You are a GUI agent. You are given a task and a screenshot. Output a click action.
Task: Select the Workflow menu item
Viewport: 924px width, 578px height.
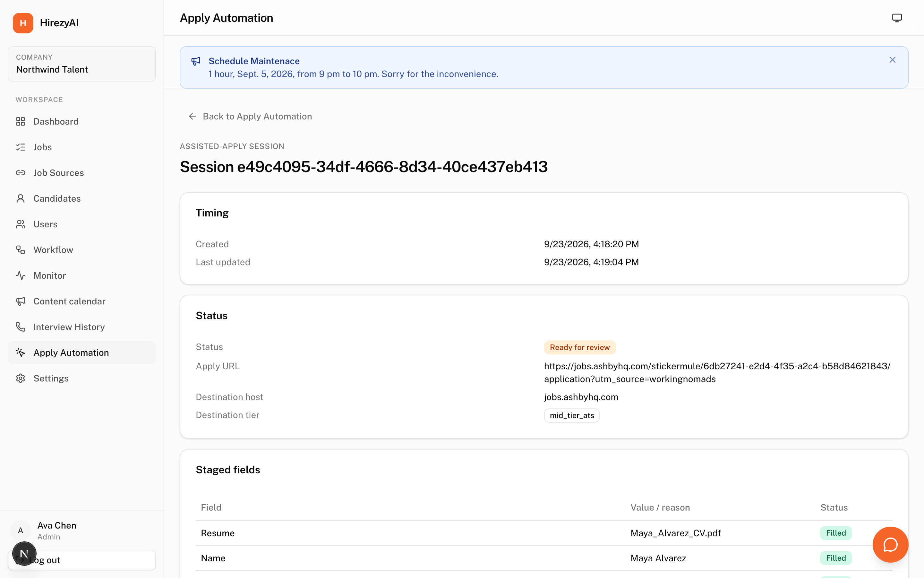pos(82,250)
